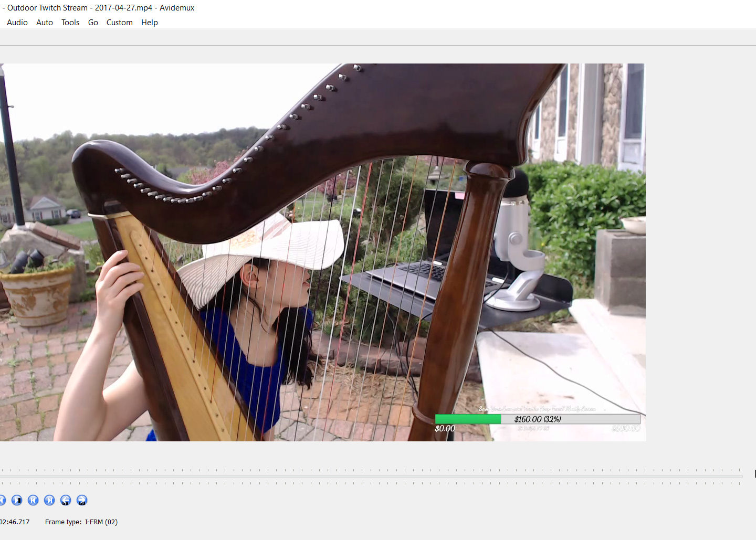Image resolution: width=756 pixels, height=540 pixels.
Task: Click the green donation progress bar in video
Action: [x=467, y=419]
